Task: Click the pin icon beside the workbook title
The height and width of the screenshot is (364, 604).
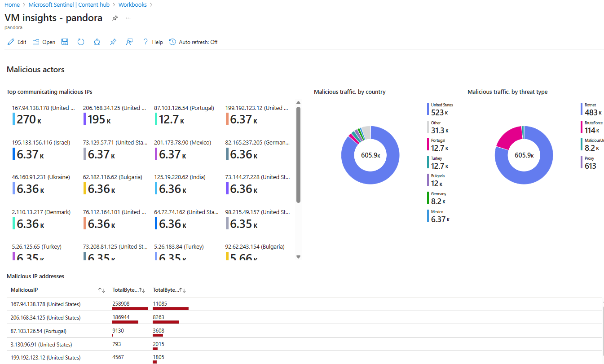Action: pos(115,18)
